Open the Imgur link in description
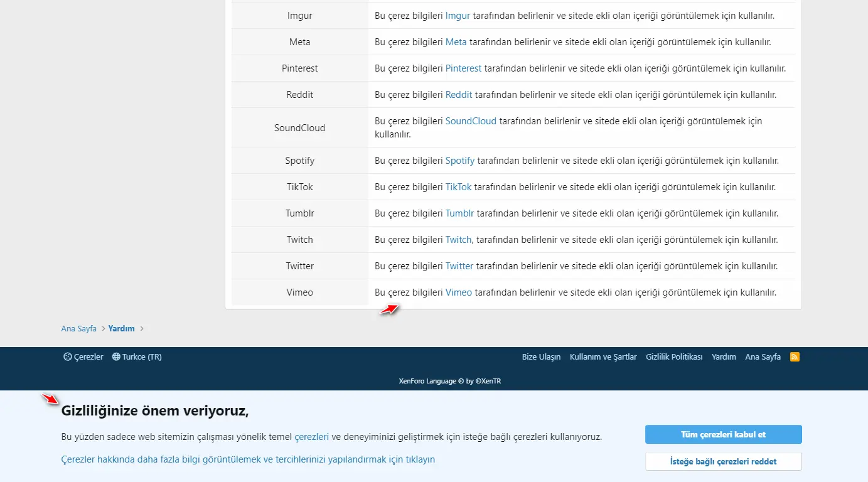Image resolution: width=868 pixels, height=482 pixels. click(458, 16)
